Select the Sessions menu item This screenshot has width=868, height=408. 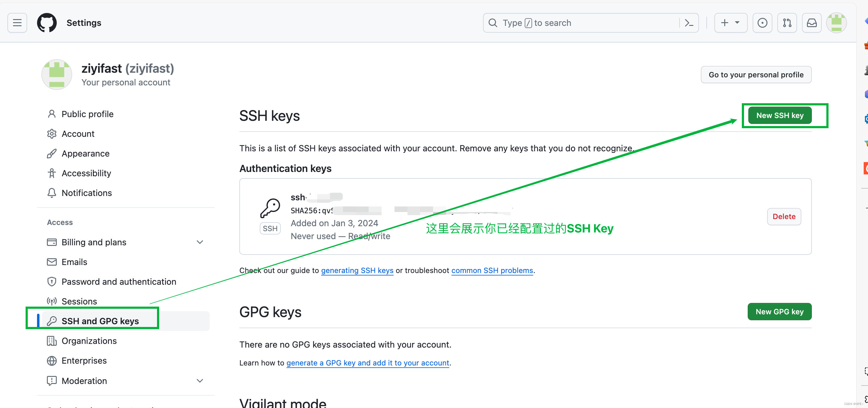pos(79,301)
